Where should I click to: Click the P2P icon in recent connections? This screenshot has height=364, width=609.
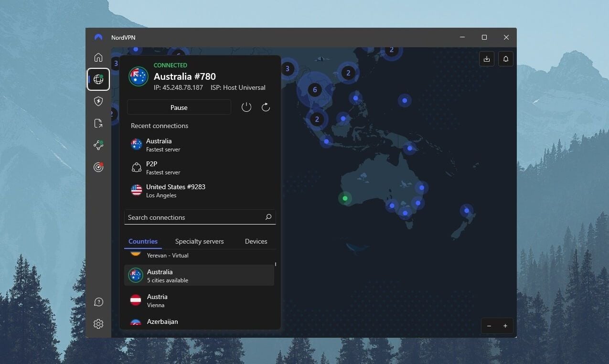click(x=137, y=167)
